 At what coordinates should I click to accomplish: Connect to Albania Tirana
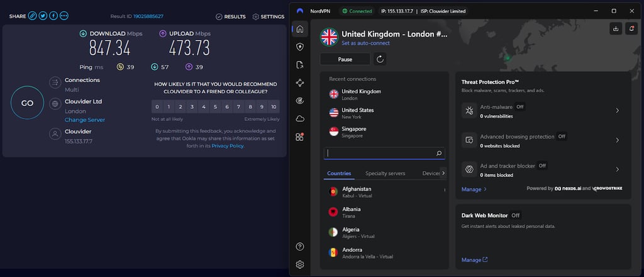[x=384, y=212]
